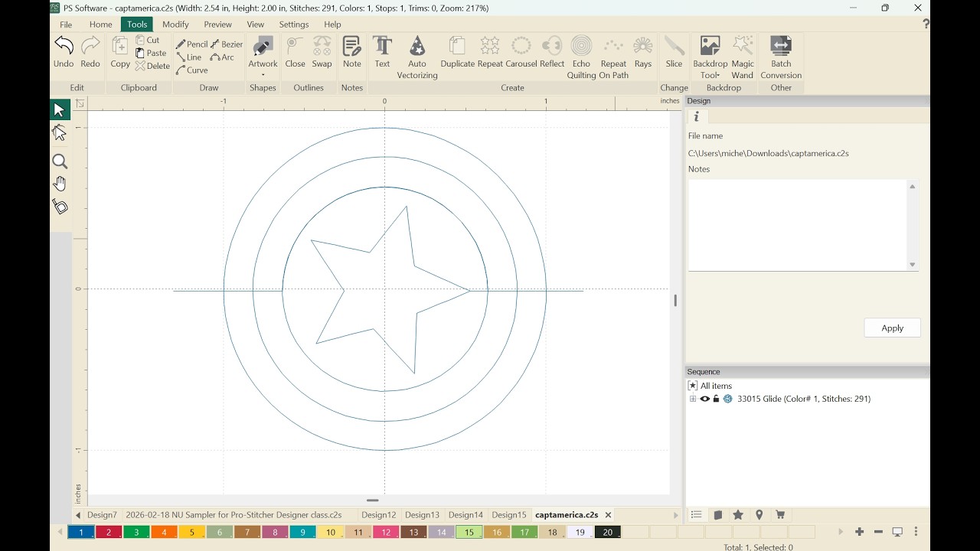Screen dimensions: 980x551
Task: Click the Apply button
Action: [x=892, y=328]
